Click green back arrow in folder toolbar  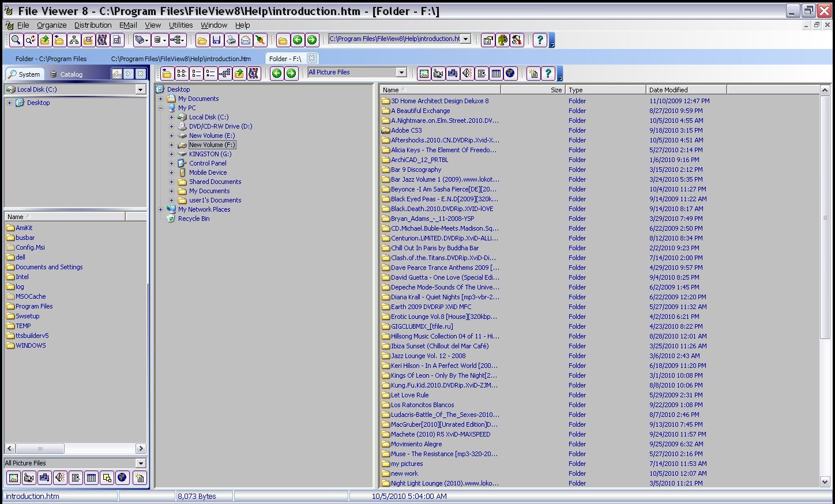[277, 73]
